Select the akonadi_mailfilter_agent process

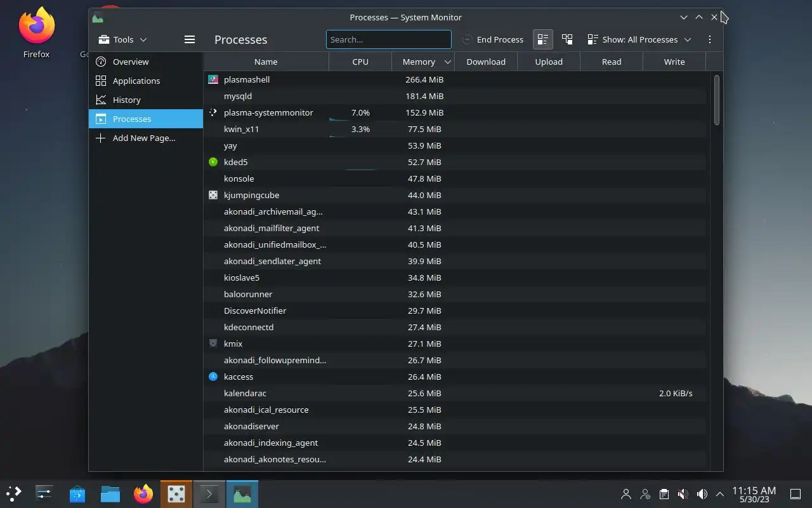pos(455,228)
